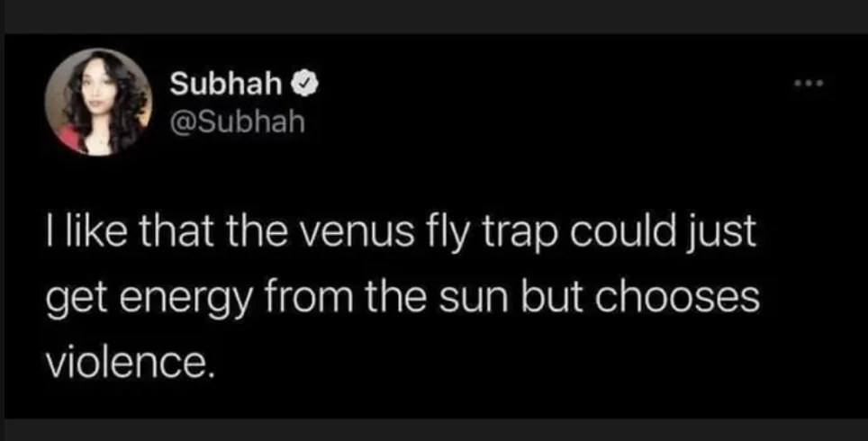Click the verified checkmark badge
The height and width of the screenshot is (441, 868).
point(305,84)
